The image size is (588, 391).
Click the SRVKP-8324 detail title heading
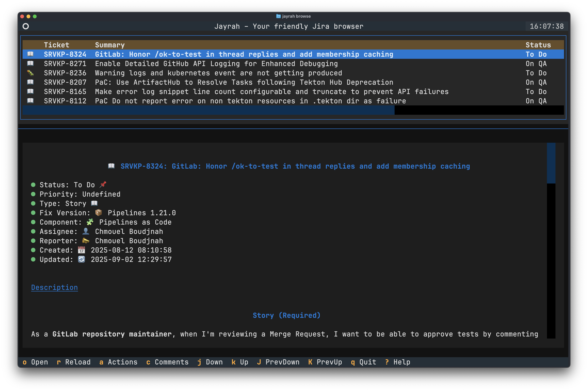click(295, 166)
